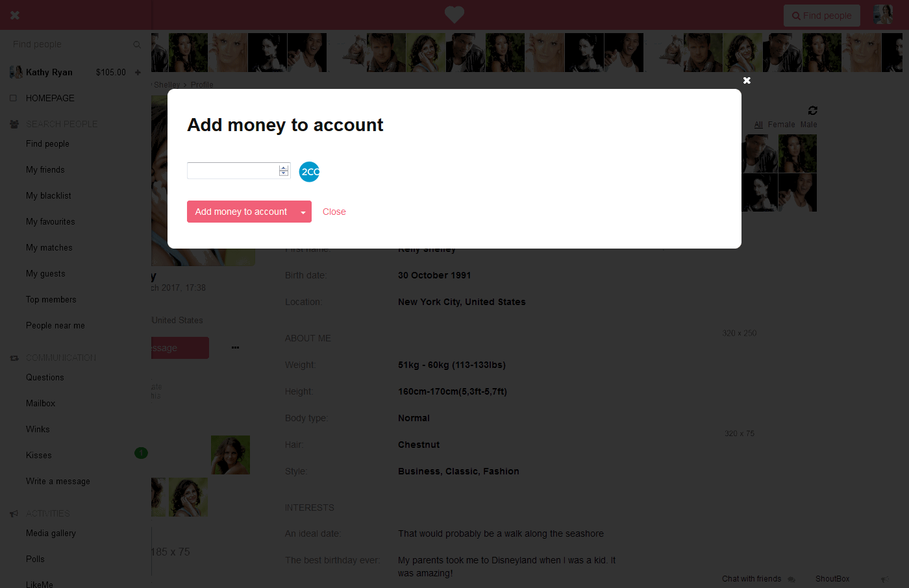Increase amount with stepper up arrow

[x=284, y=167]
